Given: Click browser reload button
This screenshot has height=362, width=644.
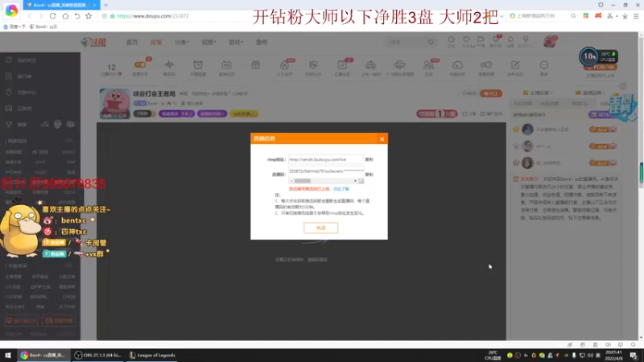Looking at the screenshot, I should coord(53,16).
